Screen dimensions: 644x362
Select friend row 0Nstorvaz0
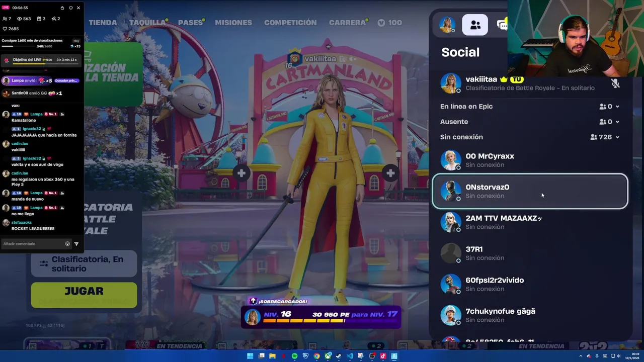coord(530,191)
